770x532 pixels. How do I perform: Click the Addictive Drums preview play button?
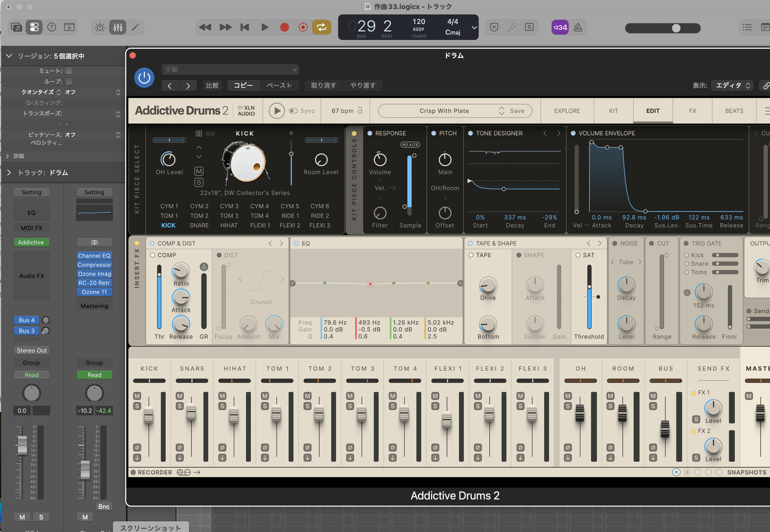point(276,111)
